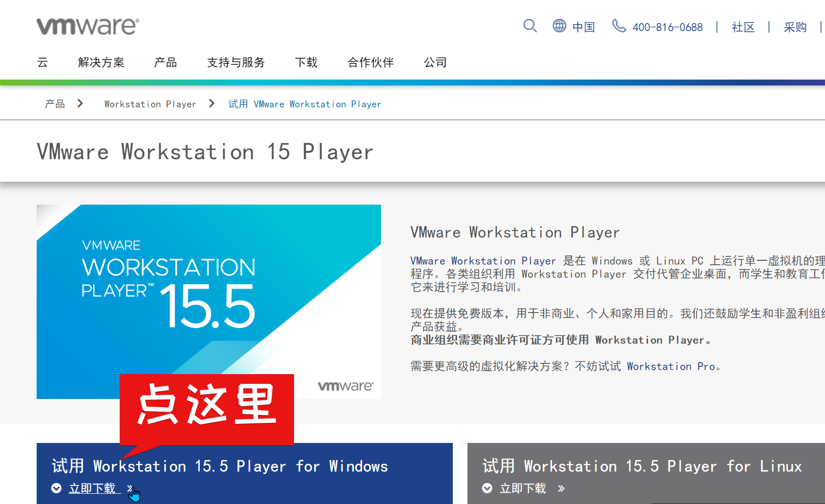Open the 云 menu
Image resolution: width=825 pixels, height=504 pixels.
42,63
